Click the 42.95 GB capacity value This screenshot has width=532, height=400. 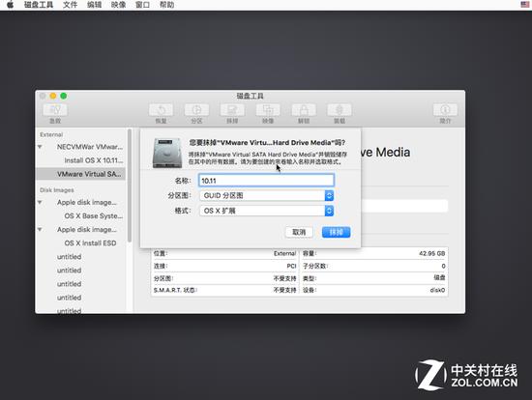coord(431,253)
